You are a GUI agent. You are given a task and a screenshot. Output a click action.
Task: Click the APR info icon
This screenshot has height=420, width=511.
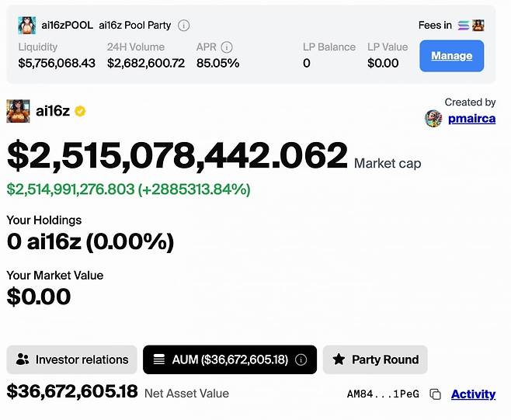[x=227, y=47]
